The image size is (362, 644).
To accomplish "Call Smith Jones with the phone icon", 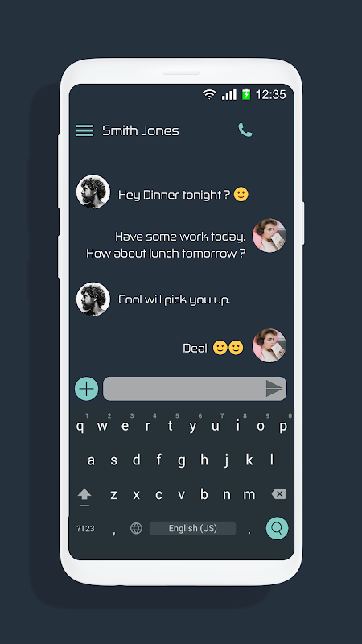I will tap(245, 130).
